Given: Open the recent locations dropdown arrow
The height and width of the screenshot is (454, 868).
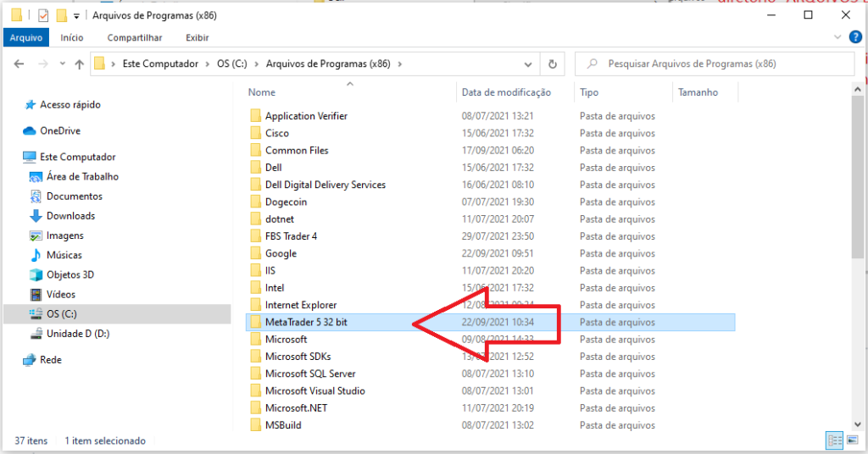Looking at the screenshot, I should (59, 64).
